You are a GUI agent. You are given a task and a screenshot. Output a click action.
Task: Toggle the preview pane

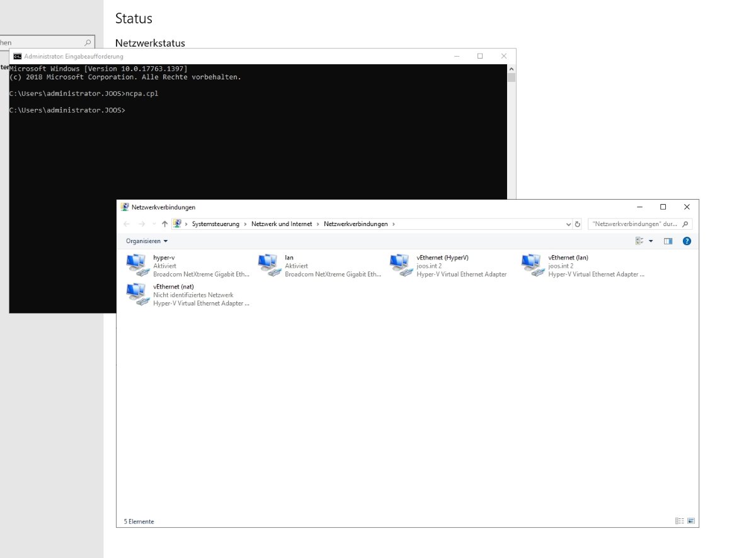pos(668,240)
